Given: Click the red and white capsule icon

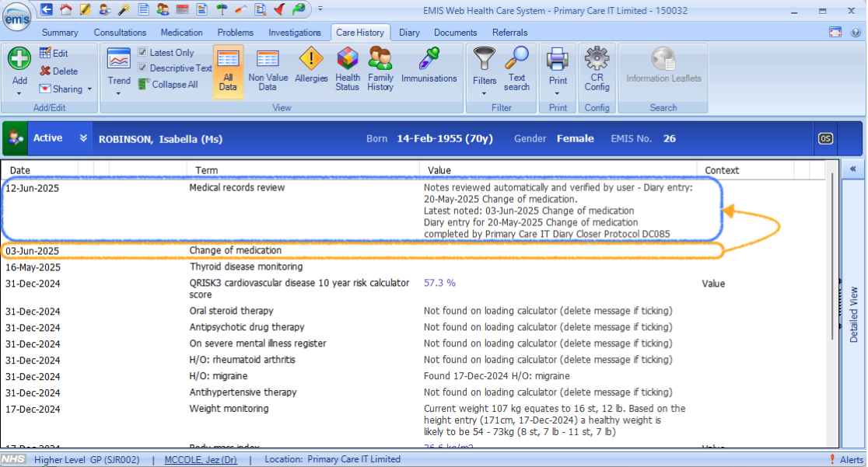Looking at the screenshot, I should point(241,9).
